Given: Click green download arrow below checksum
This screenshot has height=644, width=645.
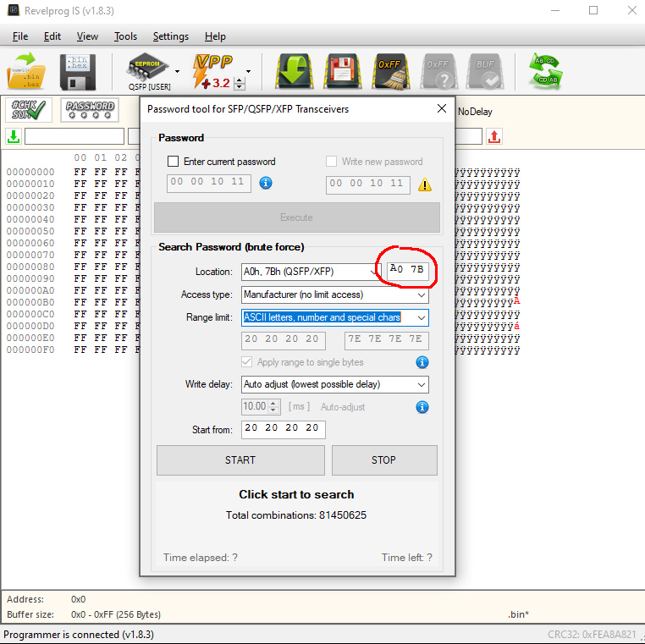Looking at the screenshot, I should (14, 136).
